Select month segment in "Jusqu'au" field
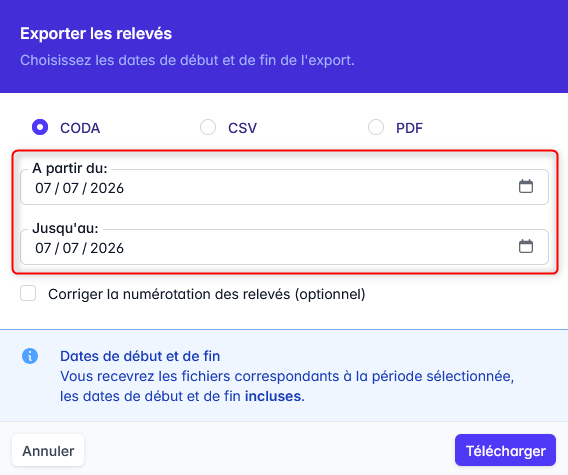The width and height of the screenshot is (568, 475). point(71,248)
